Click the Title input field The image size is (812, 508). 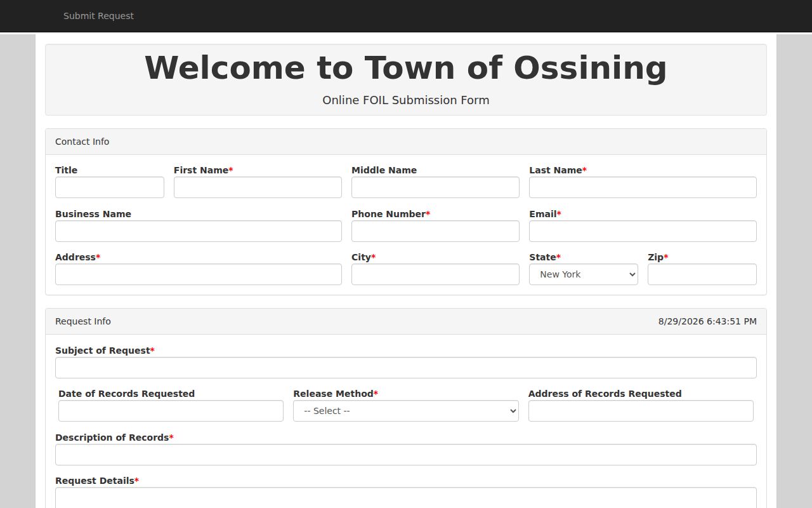coord(110,187)
